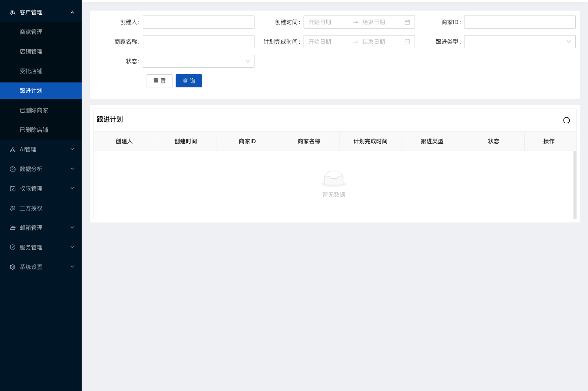Expand the 邮箱管理 submenu arrow
Viewport: 588px width, 391px height.
72,227
